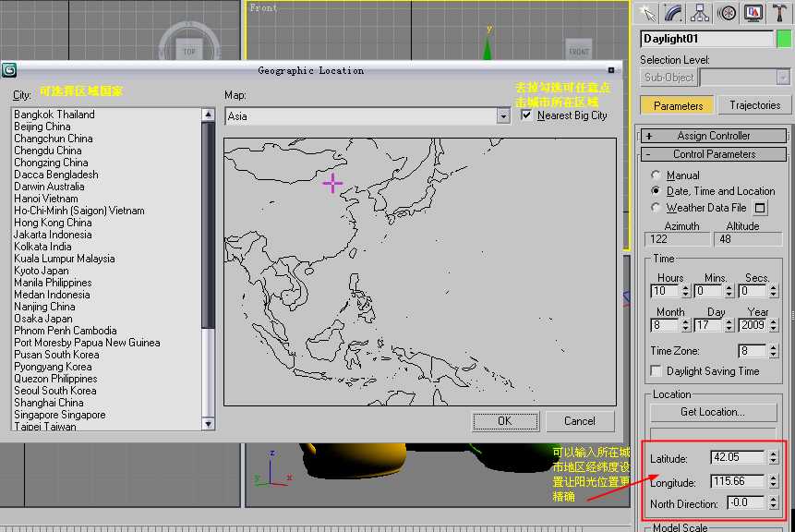Switch to the Motion command panel
The width and height of the screenshot is (795, 532).
pos(728,13)
